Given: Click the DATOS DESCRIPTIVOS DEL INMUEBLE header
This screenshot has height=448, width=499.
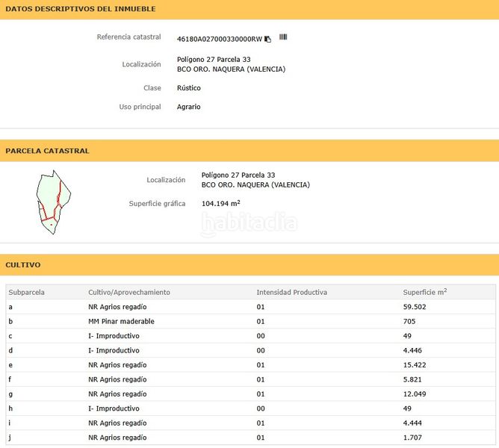Looking at the screenshot, I should pos(81,9).
